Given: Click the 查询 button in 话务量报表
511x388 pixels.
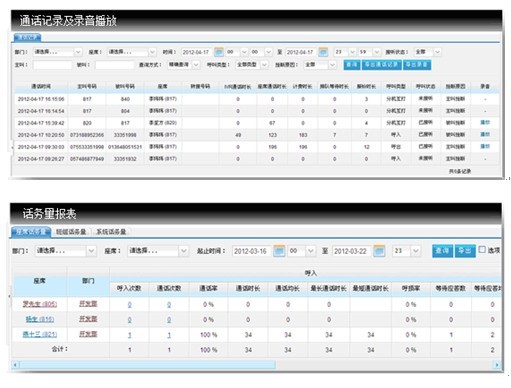Looking at the screenshot, I should [x=442, y=251].
